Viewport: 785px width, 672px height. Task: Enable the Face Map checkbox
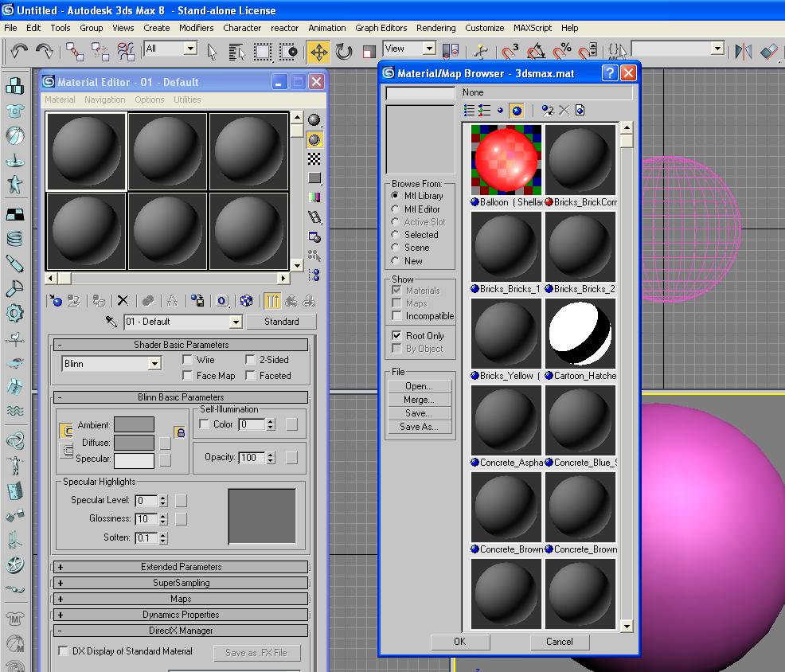[187, 375]
